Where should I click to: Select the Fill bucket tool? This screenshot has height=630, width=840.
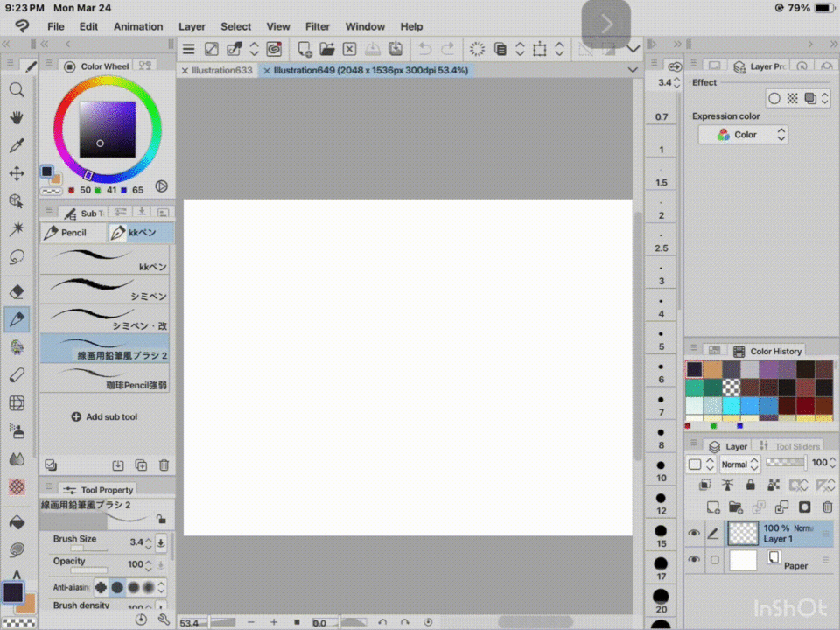[17, 522]
